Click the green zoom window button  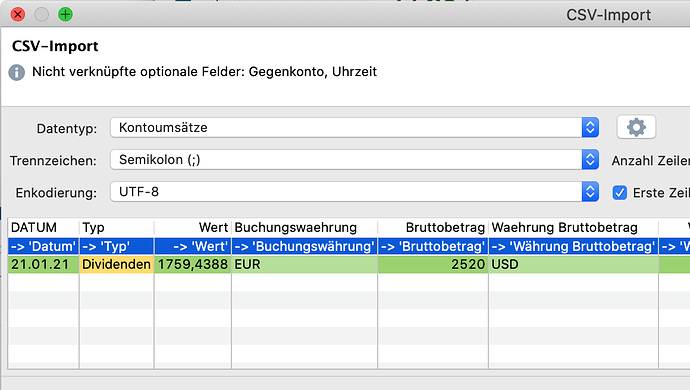[65, 15]
